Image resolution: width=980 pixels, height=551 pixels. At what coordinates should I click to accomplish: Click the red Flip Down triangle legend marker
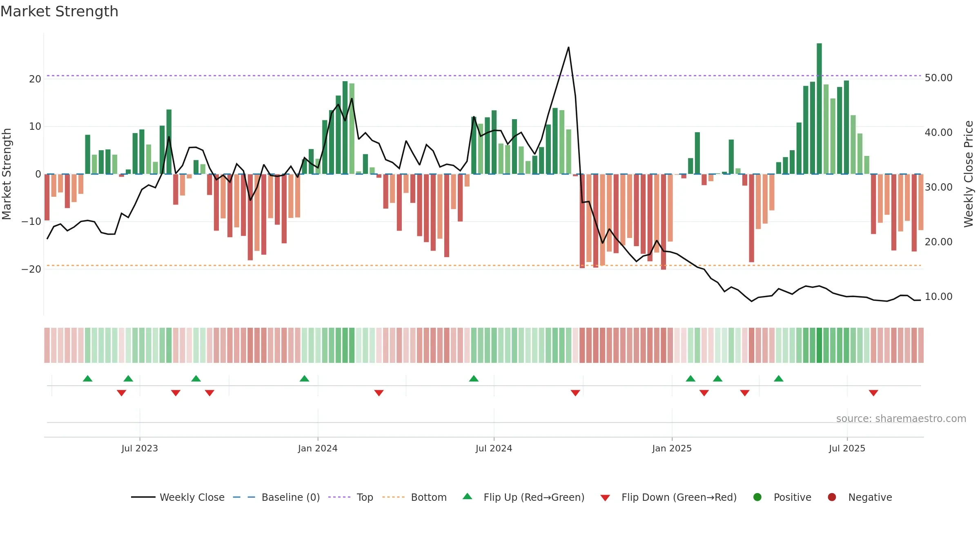pos(605,498)
